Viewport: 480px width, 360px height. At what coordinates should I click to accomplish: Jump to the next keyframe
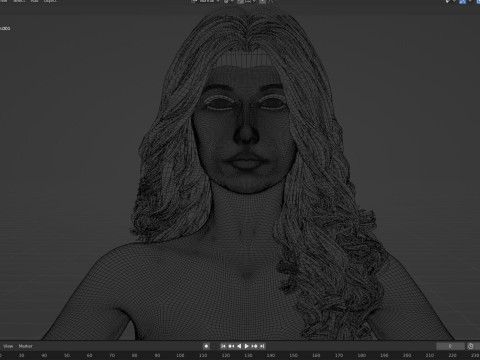tap(254, 346)
